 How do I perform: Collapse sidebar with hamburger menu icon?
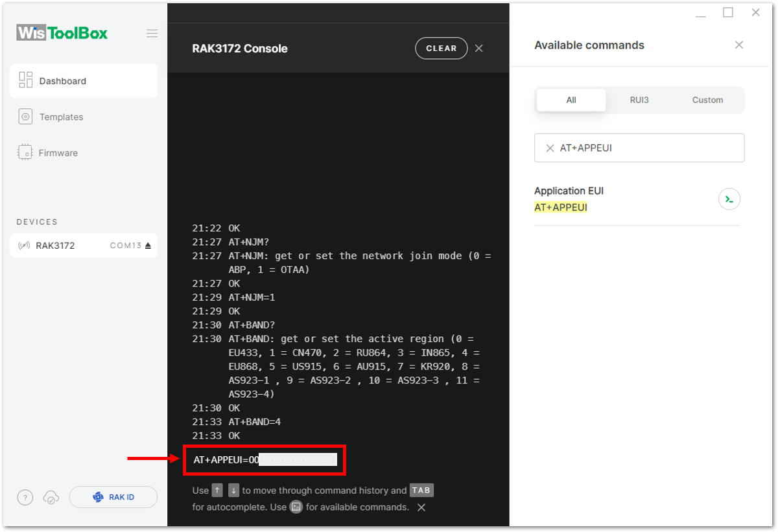152,34
